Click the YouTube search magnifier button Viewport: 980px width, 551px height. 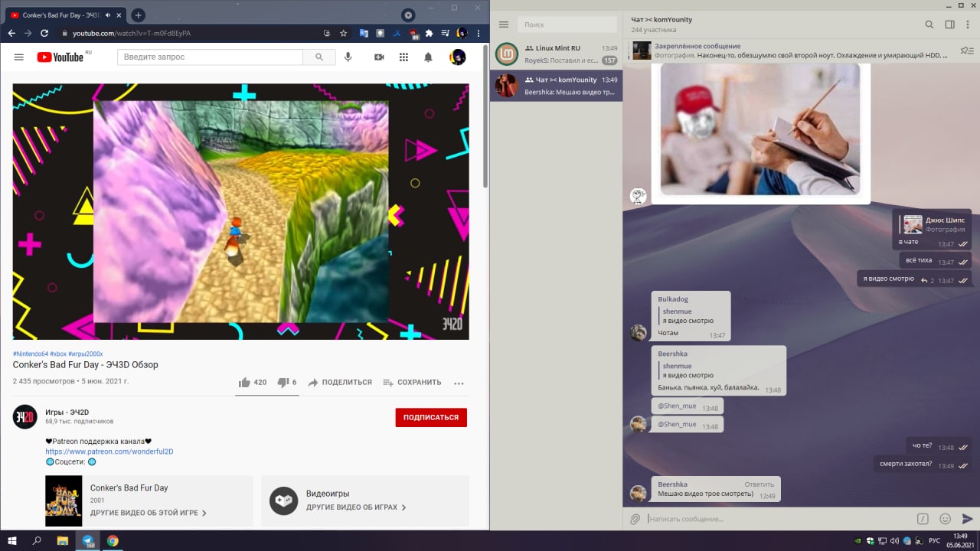click(x=318, y=57)
